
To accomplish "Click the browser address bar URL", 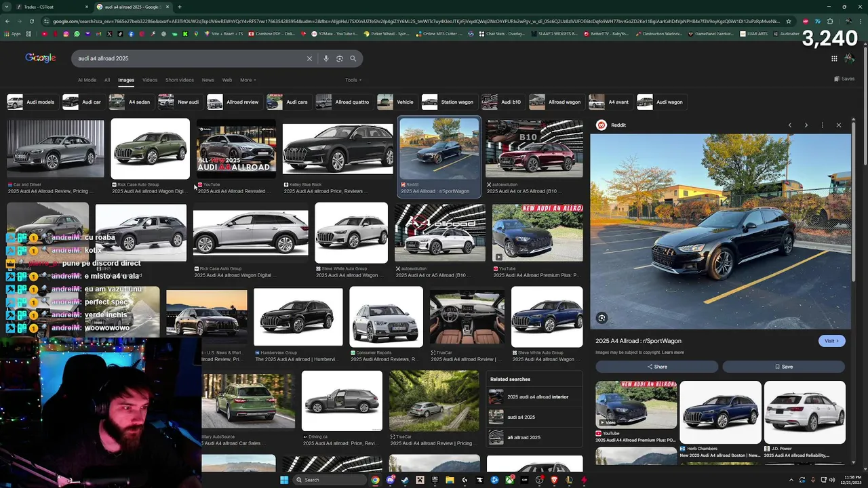I will 414,21.
